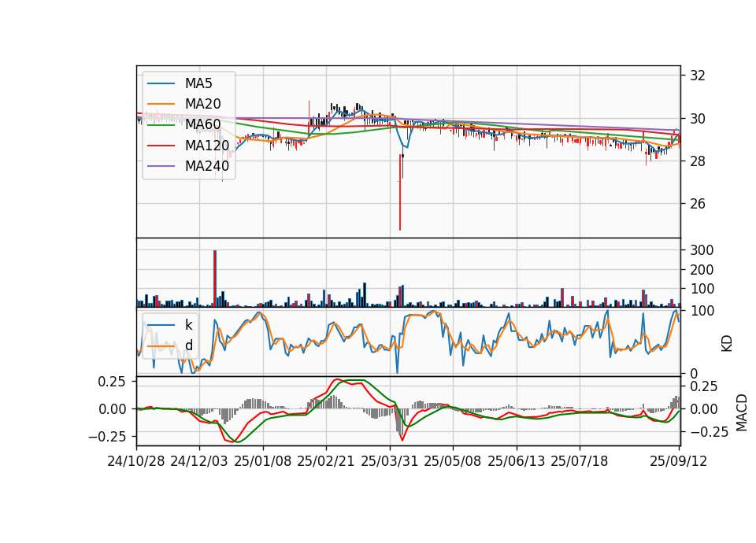Click the rotated KD axis label
This screenshot has width=756, height=543.
pos(727,343)
